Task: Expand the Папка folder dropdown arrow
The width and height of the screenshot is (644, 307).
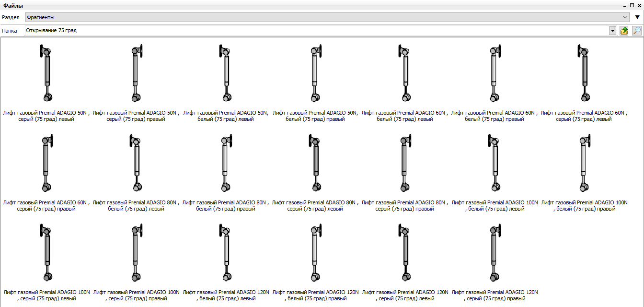Action: (612, 31)
